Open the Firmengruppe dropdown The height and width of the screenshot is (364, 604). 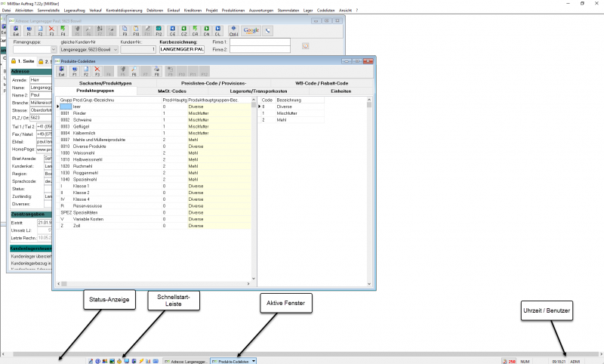pos(54,50)
